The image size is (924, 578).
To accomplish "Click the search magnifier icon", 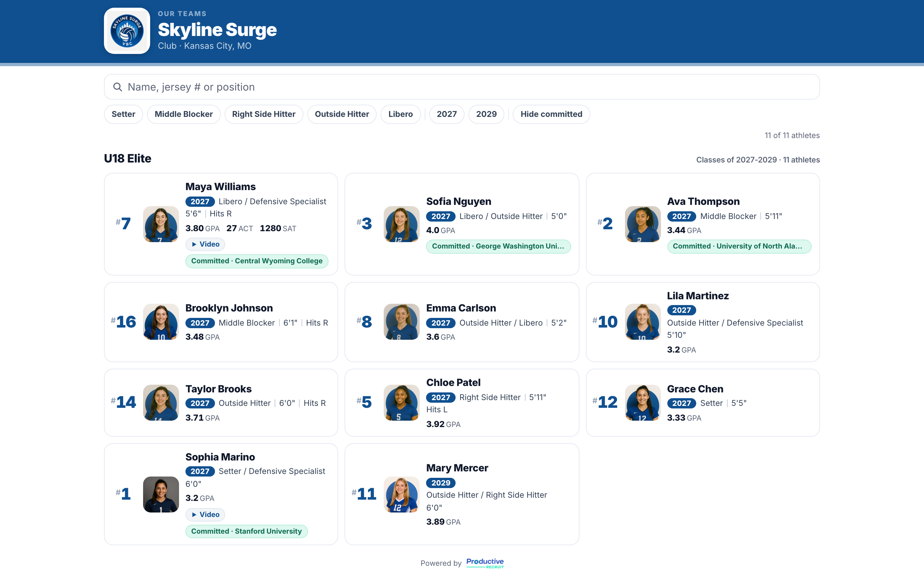I will pyautogui.click(x=118, y=87).
